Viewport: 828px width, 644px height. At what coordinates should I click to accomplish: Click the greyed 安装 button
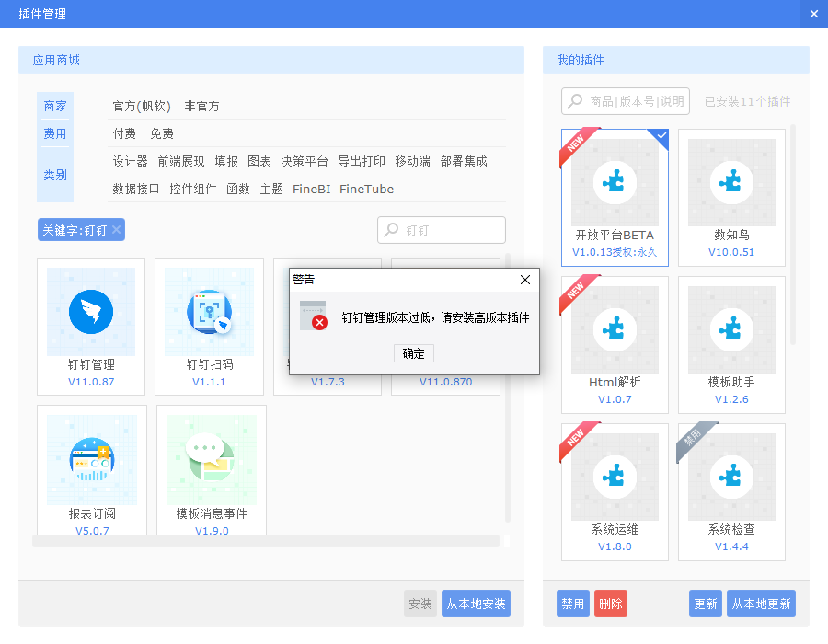(420, 604)
